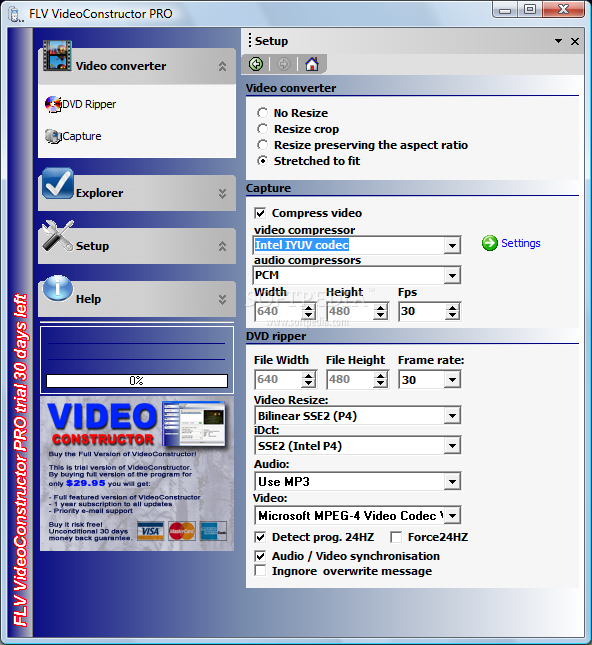Open Audio Use MP3 dropdown

pyautogui.click(x=452, y=481)
